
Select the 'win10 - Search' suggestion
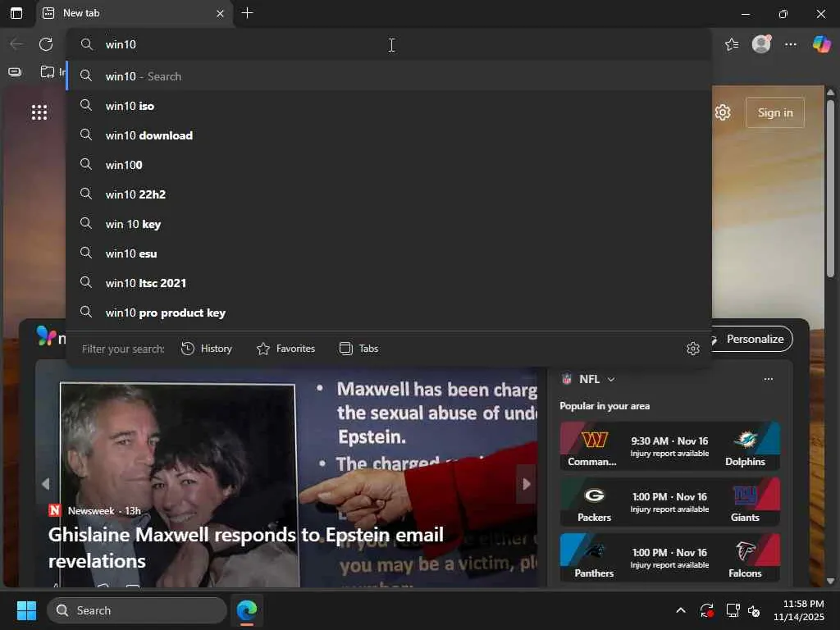tap(389, 76)
